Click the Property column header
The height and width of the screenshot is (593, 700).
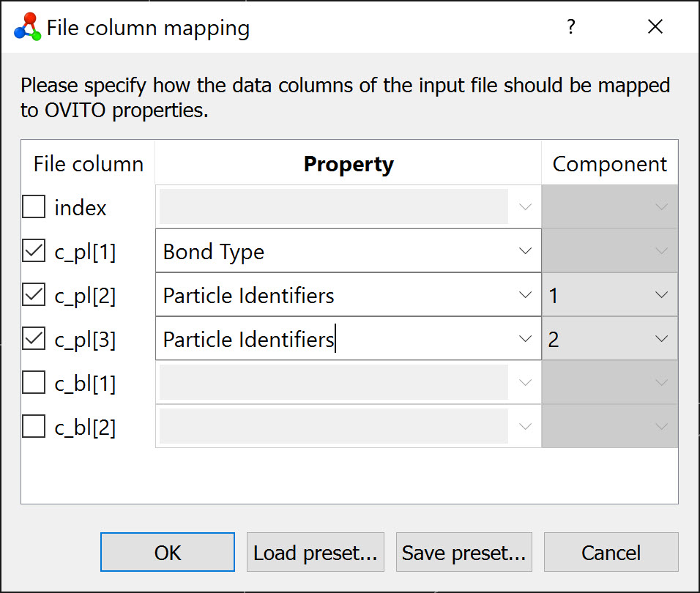click(348, 164)
